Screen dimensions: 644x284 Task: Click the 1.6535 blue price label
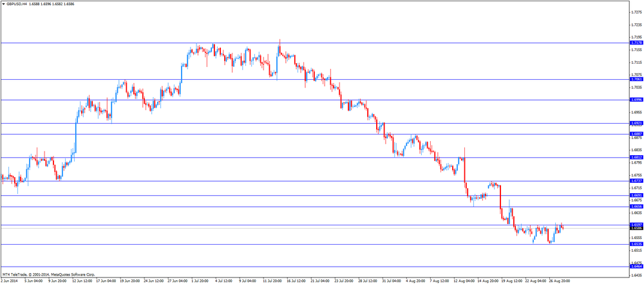pos(636,243)
